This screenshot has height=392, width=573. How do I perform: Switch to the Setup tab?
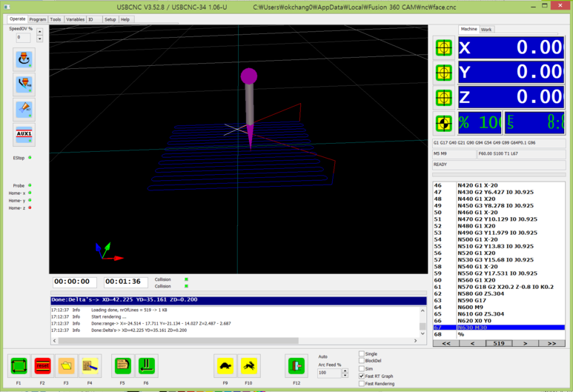pyautogui.click(x=110, y=19)
